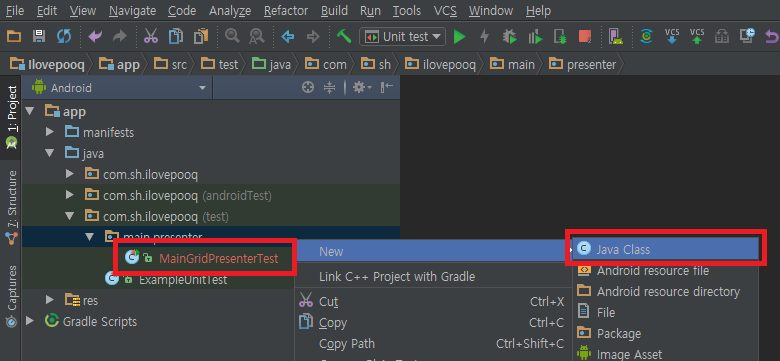Select New in the context menu

tap(432, 251)
